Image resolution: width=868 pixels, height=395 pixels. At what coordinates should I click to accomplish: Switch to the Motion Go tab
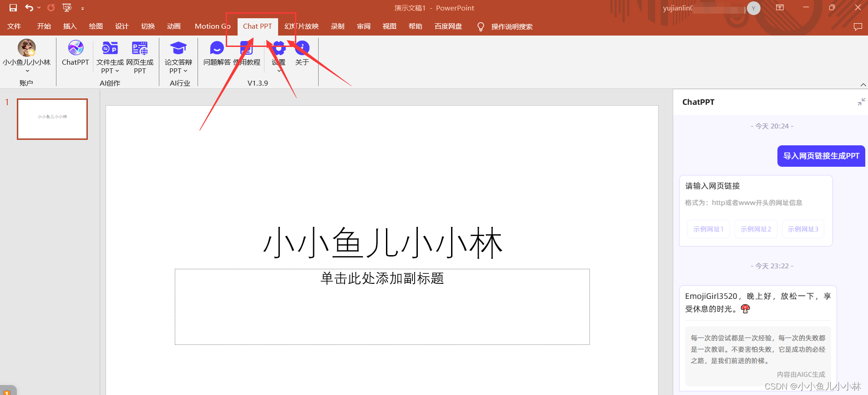coord(213,26)
